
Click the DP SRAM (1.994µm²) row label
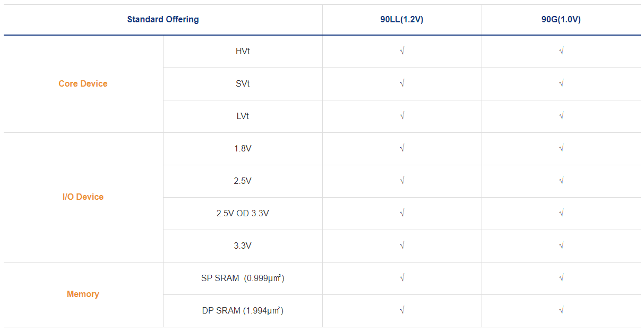coord(243,311)
